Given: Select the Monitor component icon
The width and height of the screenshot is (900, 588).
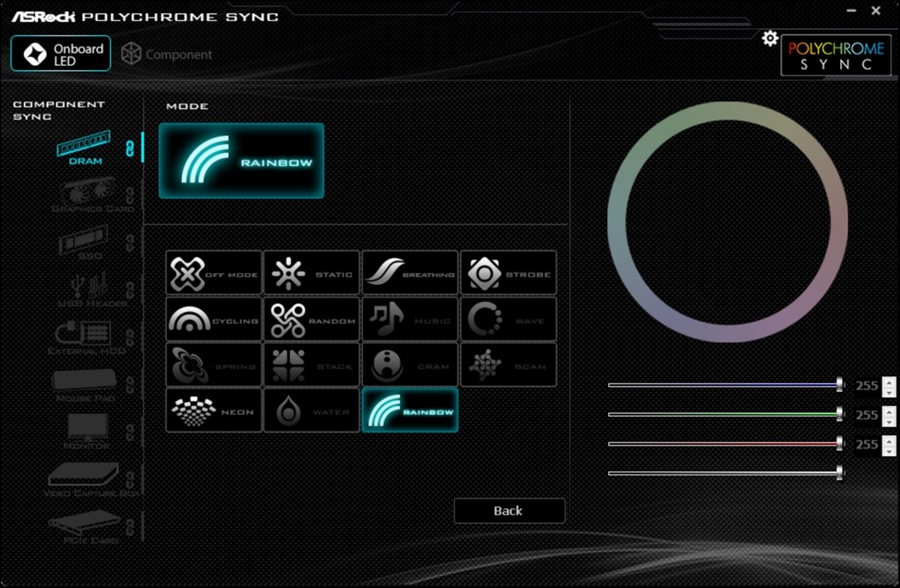Looking at the screenshot, I should click(87, 432).
